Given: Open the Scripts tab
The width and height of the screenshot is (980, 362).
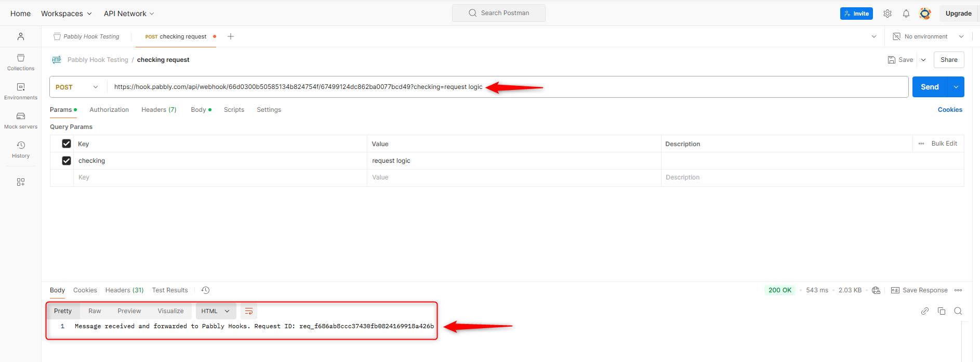Looking at the screenshot, I should pyautogui.click(x=234, y=110).
